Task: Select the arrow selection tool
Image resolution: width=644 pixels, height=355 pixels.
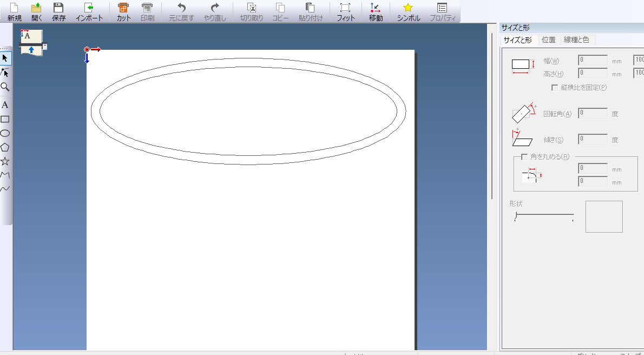Action: 5,58
